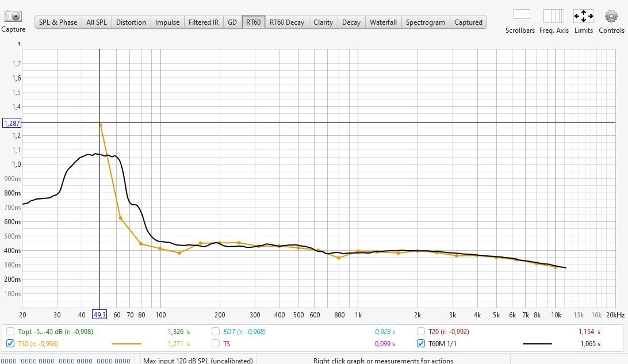Click the 49,3 frequency cursor value box

click(99, 315)
